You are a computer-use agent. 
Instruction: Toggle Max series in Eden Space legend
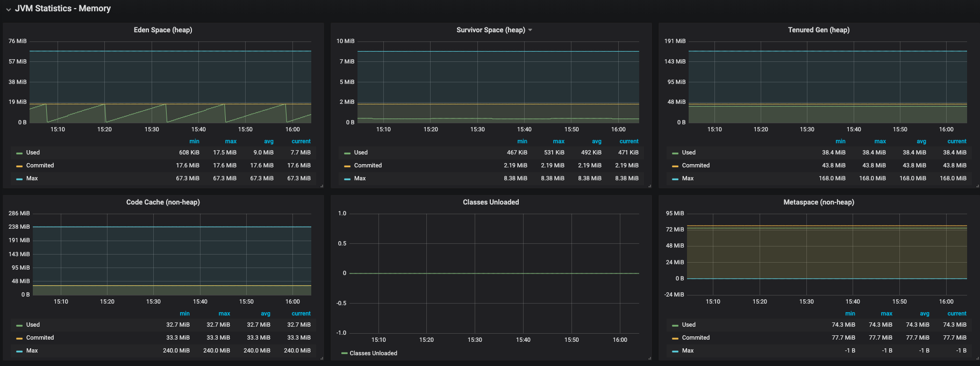point(32,179)
